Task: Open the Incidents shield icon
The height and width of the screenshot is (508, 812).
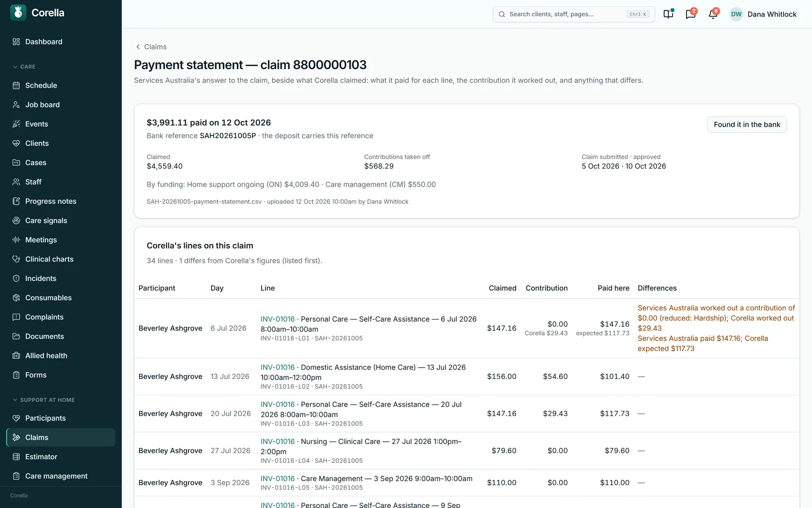Action: pyautogui.click(x=16, y=278)
